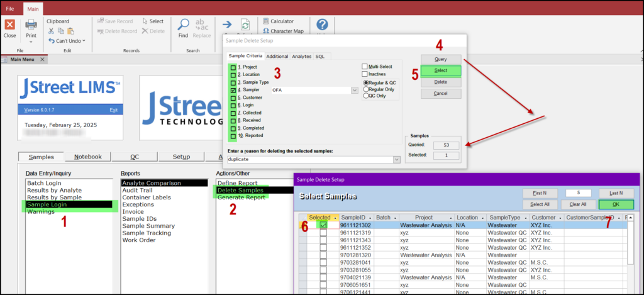Select the Sample Criteria tab
This screenshot has width=644, height=295.
(246, 56)
